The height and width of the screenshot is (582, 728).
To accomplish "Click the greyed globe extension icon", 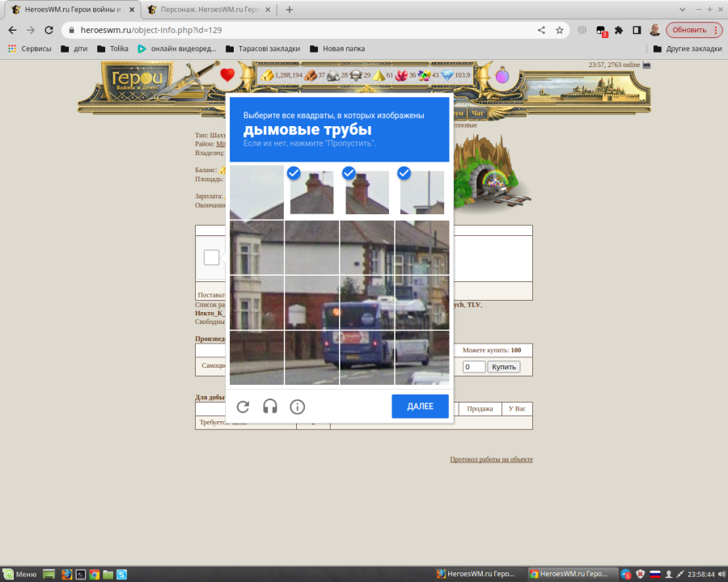I will point(582,30).
